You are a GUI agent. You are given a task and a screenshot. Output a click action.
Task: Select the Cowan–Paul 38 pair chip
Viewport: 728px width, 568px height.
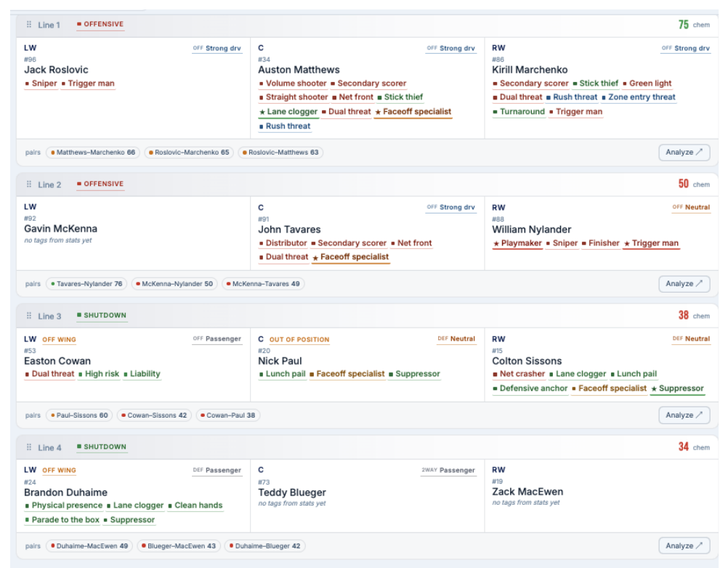(227, 415)
